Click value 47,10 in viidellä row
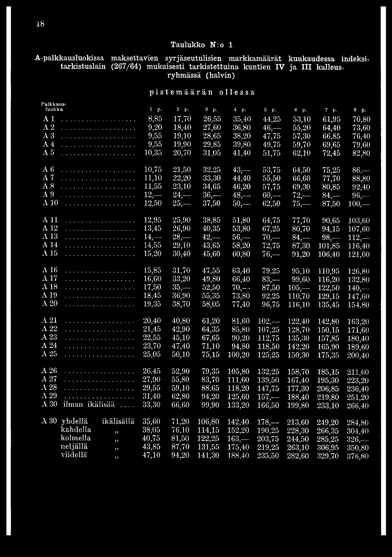Viewport: 392px width, 557px height. 152,455
